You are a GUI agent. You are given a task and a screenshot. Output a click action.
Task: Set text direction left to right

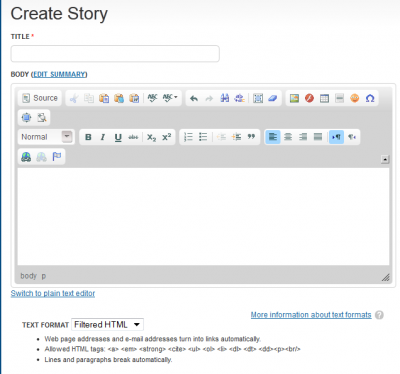[336, 137]
